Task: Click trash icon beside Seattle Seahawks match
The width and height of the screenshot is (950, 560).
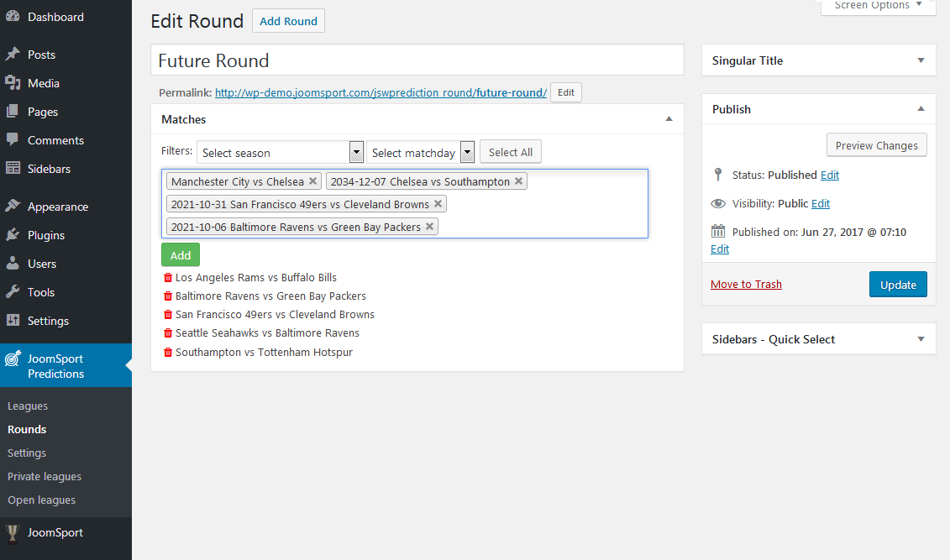Action: 167,333
